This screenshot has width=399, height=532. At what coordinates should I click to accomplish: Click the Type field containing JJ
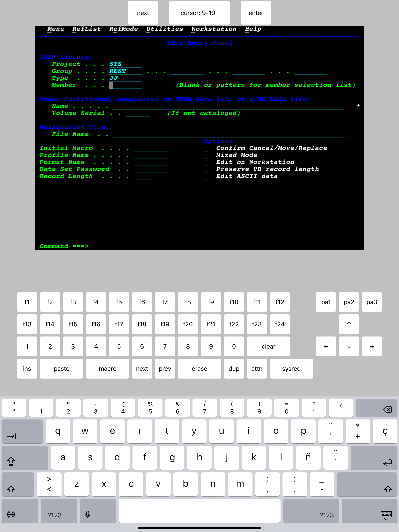tap(125, 78)
